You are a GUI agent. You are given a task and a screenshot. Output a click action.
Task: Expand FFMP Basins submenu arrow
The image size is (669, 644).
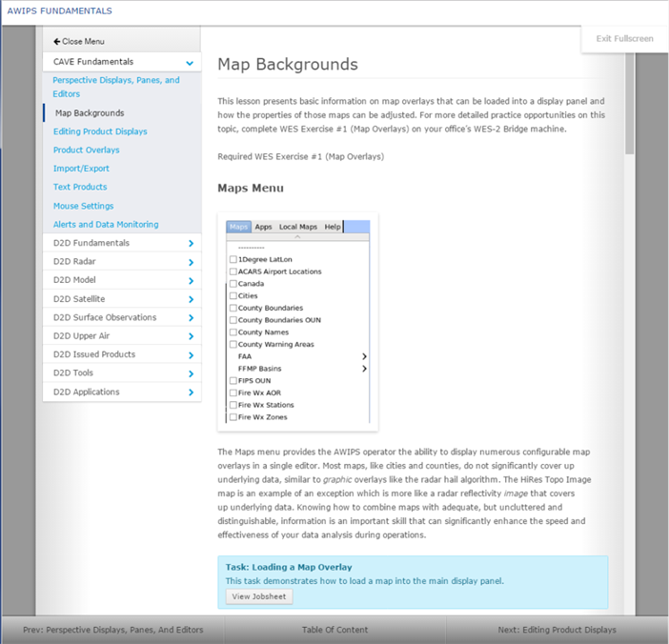click(364, 369)
